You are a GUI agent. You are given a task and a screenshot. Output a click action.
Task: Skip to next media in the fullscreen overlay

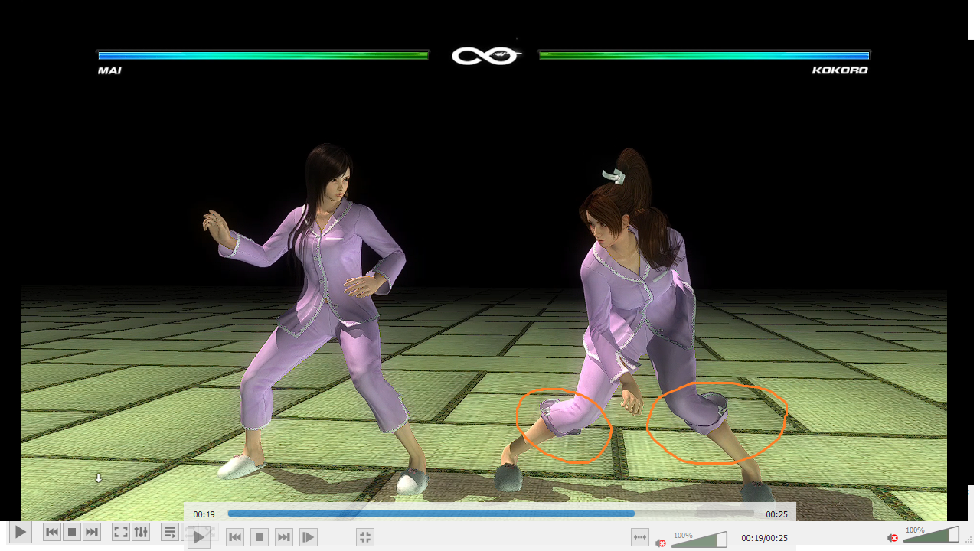(284, 538)
